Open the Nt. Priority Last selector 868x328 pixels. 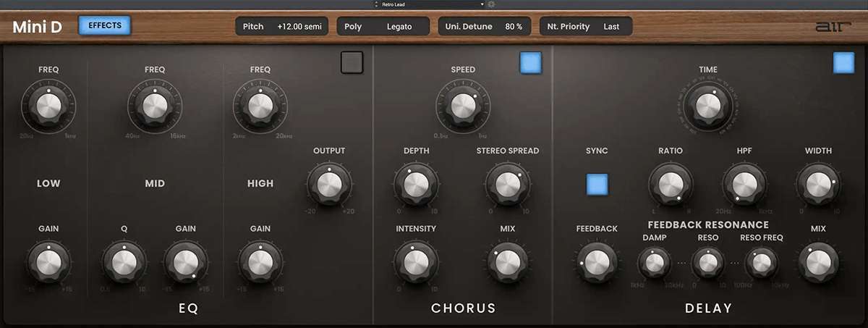click(585, 27)
